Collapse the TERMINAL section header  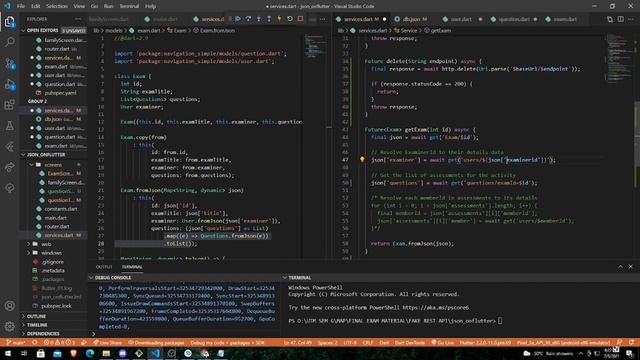[460, 278]
